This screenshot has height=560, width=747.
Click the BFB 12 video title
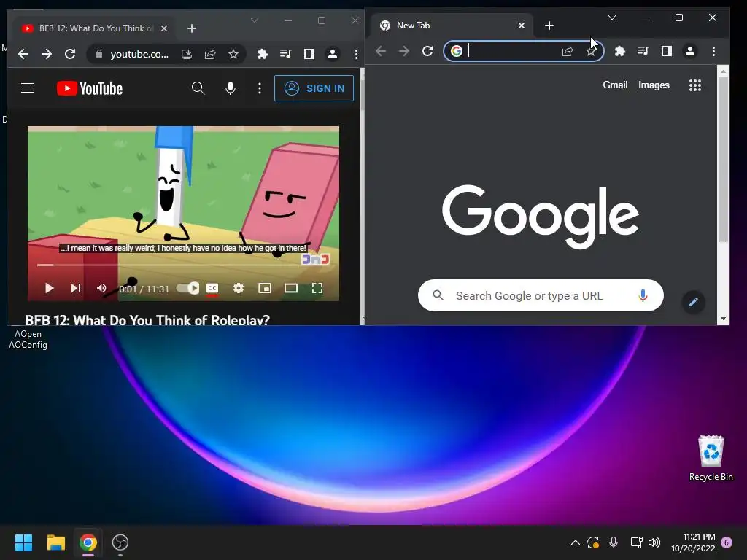point(147,320)
